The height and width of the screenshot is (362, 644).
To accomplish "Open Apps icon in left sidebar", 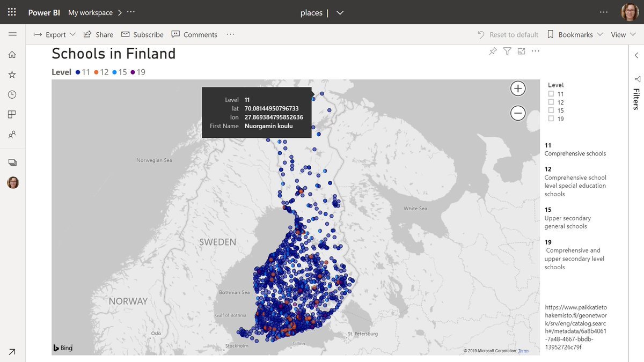I will (12, 114).
